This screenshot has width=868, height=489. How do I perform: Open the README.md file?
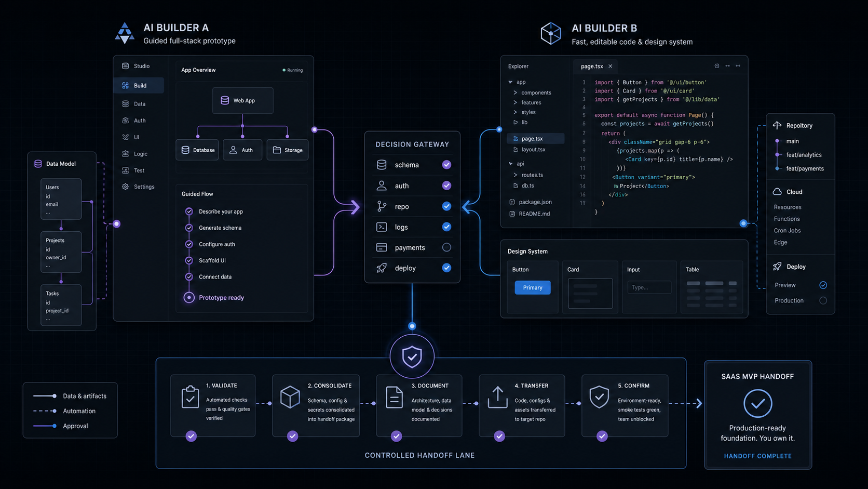coord(530,214)
